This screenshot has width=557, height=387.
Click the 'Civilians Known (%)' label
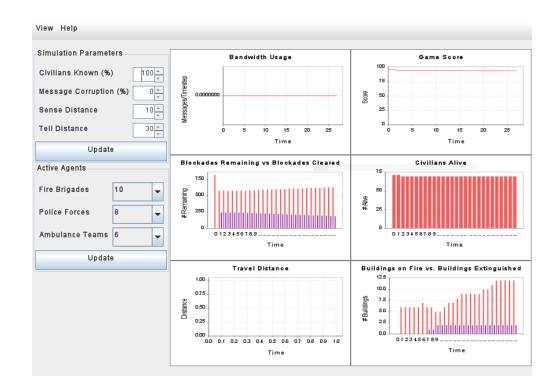tap(76, 73)
